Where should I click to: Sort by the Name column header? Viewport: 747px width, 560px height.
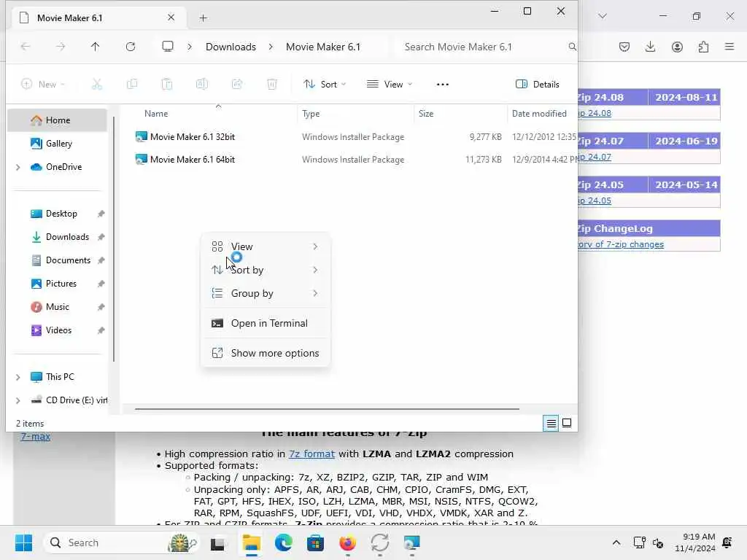pyautogui.click(x=156, y=114)
